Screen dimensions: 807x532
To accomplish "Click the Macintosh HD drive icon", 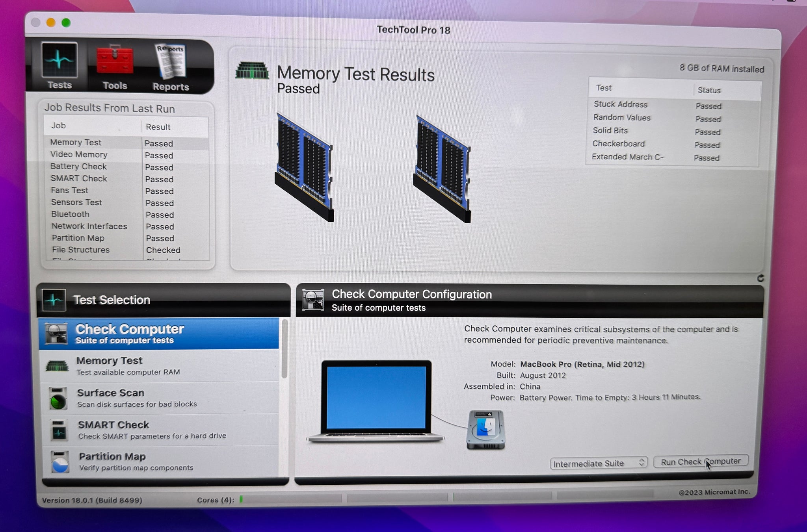I will tap(485, 430).
